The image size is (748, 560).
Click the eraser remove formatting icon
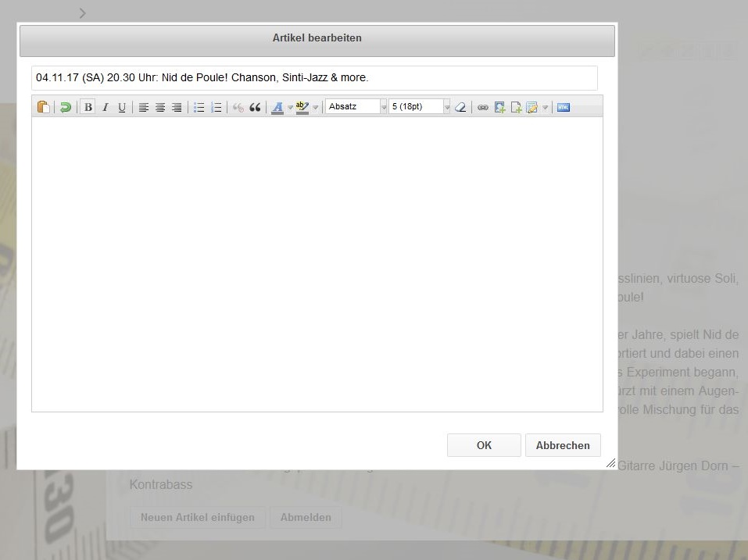coord(460,107)
